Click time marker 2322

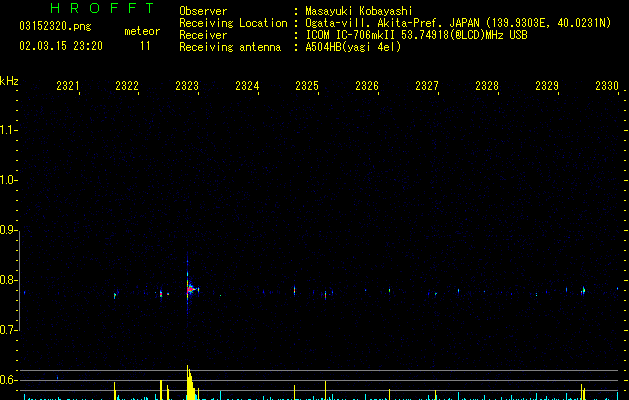127,86
